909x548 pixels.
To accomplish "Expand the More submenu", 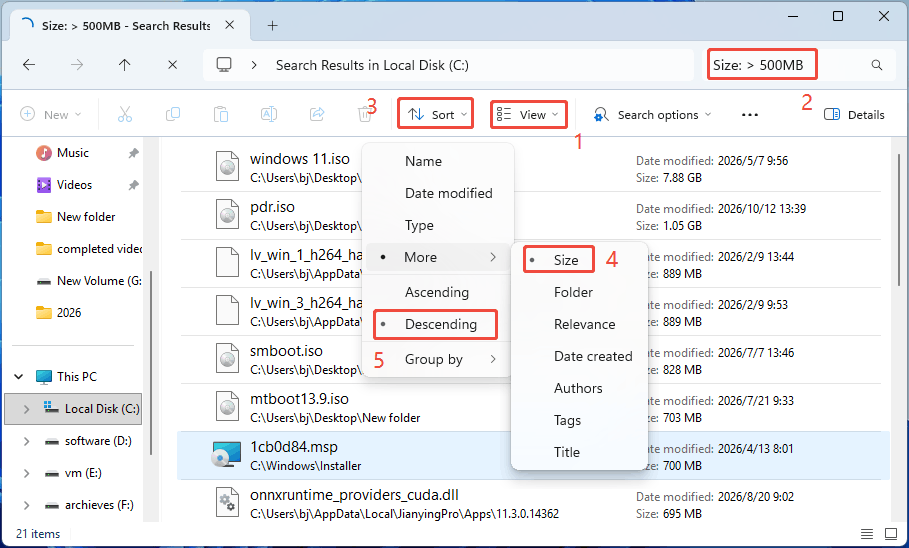I will click(x=439, y=257).
